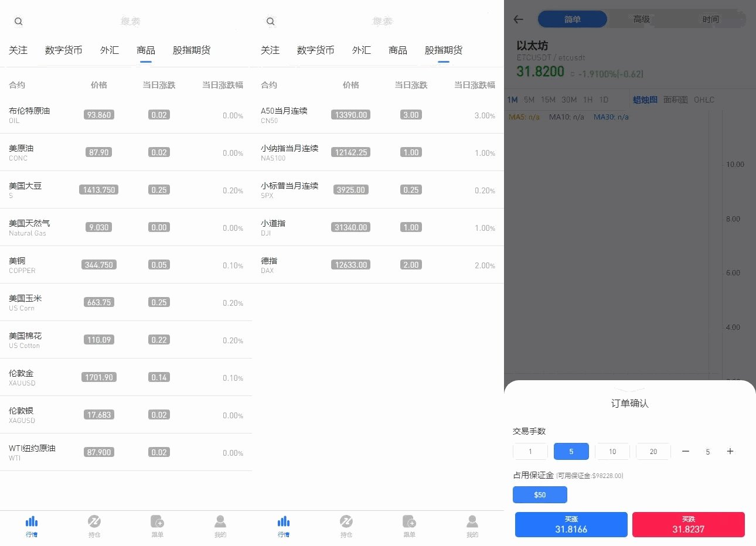Enable OHLC chart display mode
756x546 pixels.
coord(704,100)
